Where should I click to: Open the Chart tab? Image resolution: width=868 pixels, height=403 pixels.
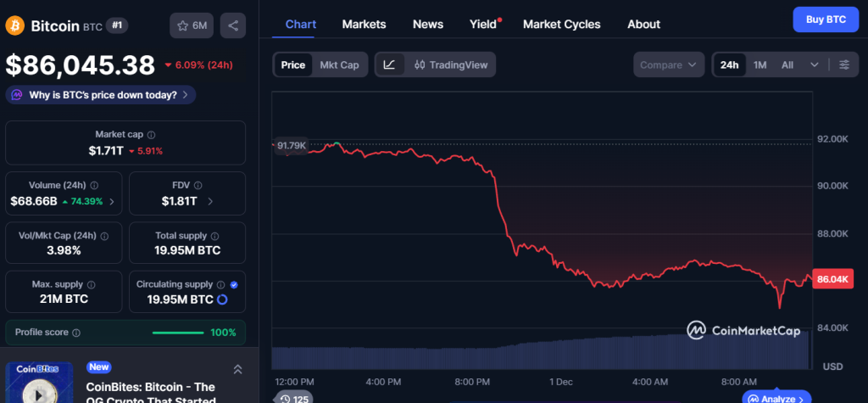point(301,25)
